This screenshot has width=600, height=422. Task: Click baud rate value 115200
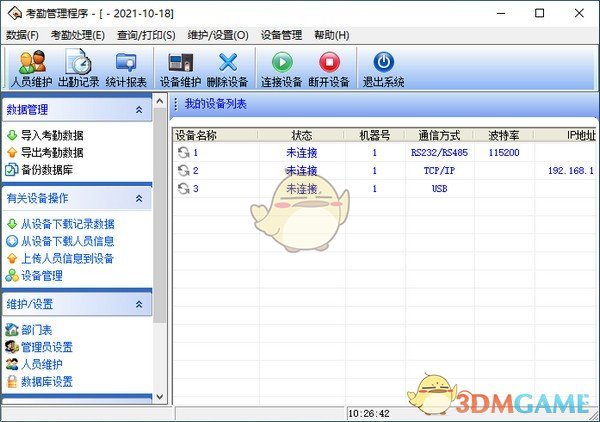[504, 153]
